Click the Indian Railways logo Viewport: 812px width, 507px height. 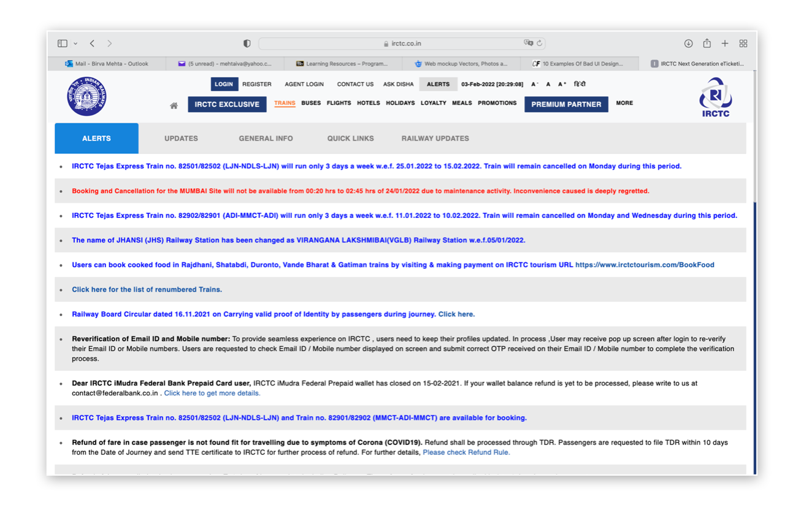click(x=87, y=96)
